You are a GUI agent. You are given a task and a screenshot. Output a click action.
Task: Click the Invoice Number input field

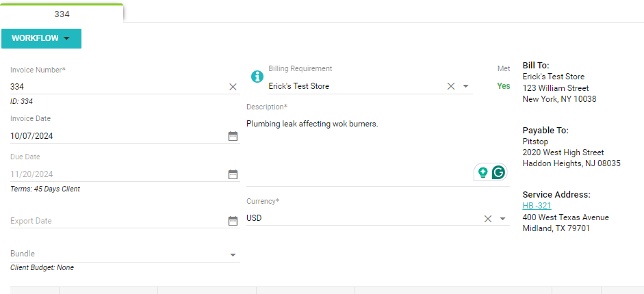click(116, 87)
